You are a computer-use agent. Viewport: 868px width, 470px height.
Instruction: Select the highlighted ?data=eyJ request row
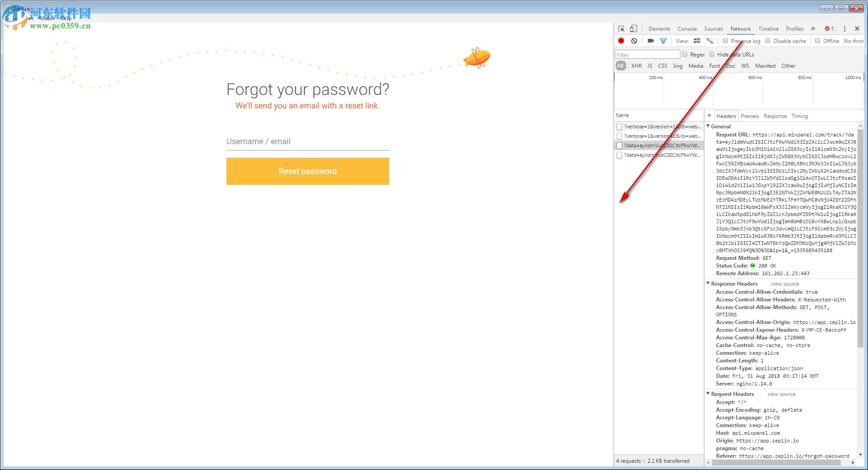pyautogui.click(x=659, y=146)
